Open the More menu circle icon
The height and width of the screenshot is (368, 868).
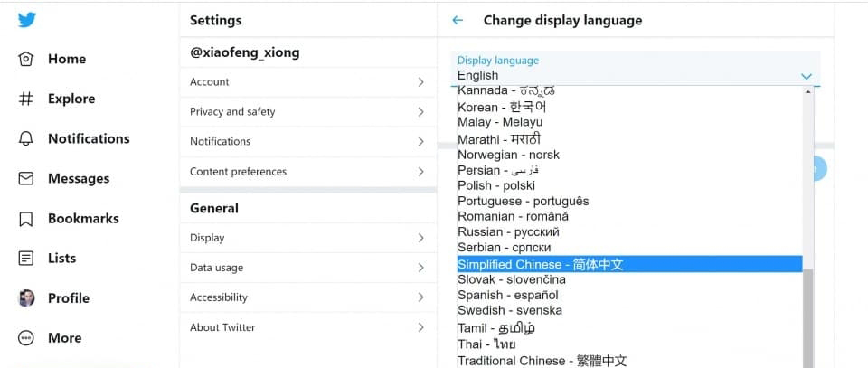(26, 337)
